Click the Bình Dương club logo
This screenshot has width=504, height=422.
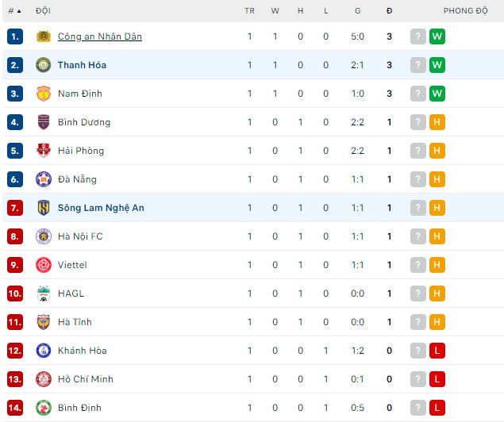44,122
